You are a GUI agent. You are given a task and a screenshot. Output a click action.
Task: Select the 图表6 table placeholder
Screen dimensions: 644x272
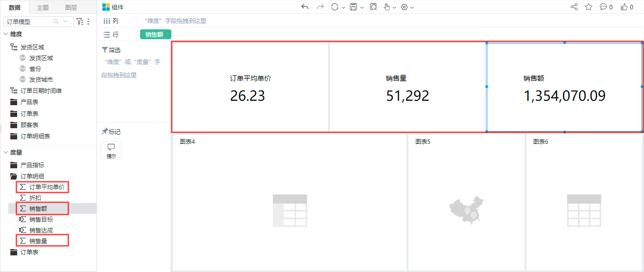click(x=584, y=202)
